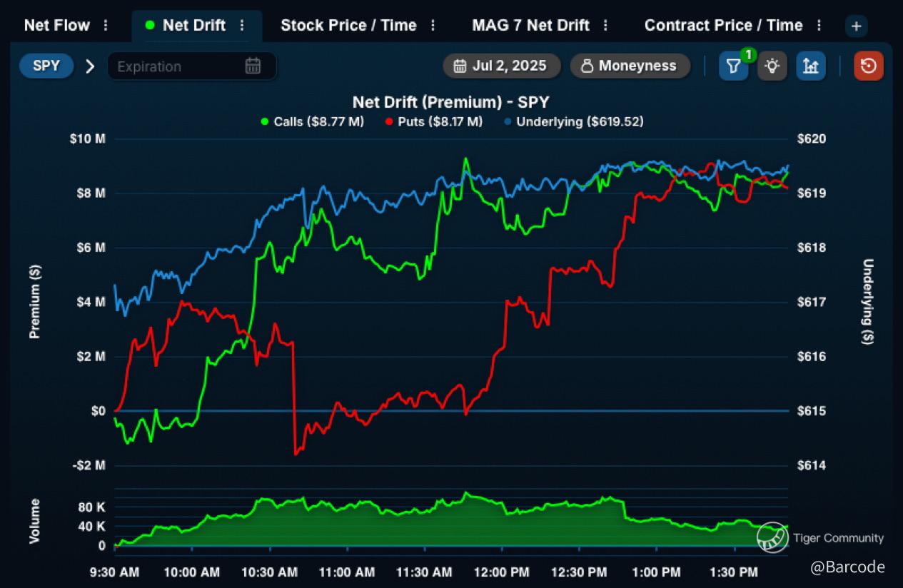Click the Premium ($) axis title
Image resolution: width=903 pixels, height=588 pixels.
(x=34, y=301)
